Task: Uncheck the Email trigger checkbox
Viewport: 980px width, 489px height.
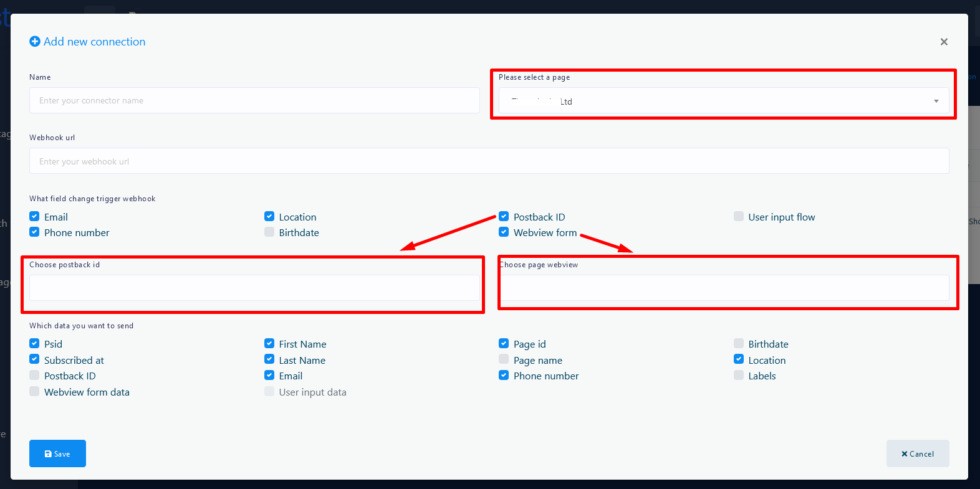Action: (34, 217)
